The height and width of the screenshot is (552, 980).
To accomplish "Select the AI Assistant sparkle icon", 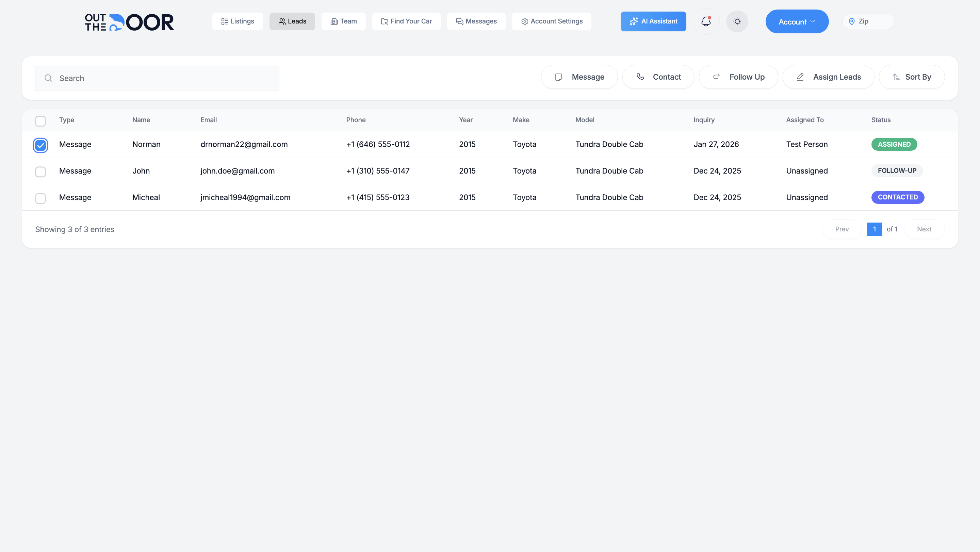I will [634, 21].
